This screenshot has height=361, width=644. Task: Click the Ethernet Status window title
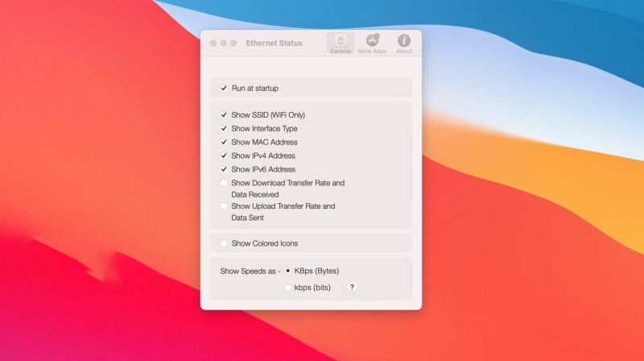(274, 43)
